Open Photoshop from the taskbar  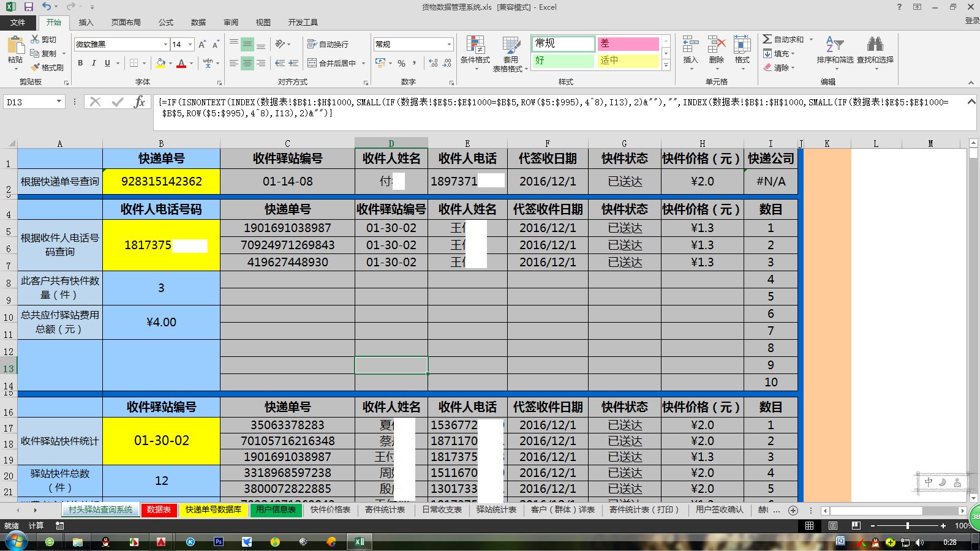coord(219,541)
